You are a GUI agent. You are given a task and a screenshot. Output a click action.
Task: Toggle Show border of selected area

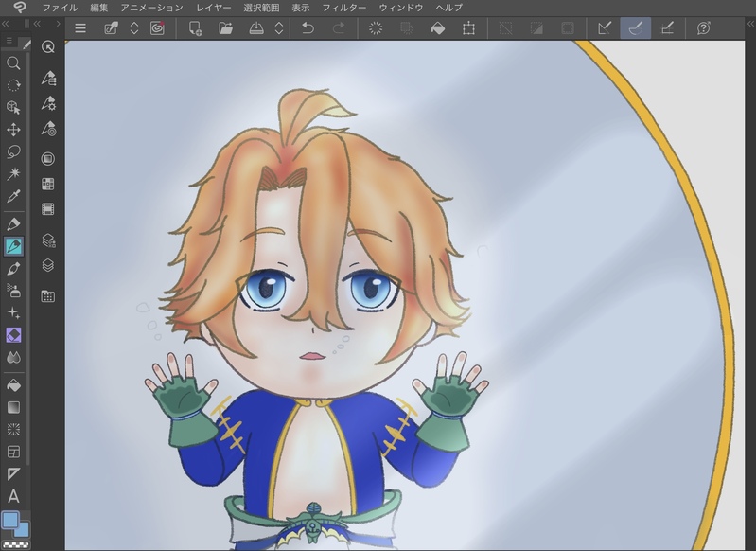pyautogui.click(x=568, y=28)
